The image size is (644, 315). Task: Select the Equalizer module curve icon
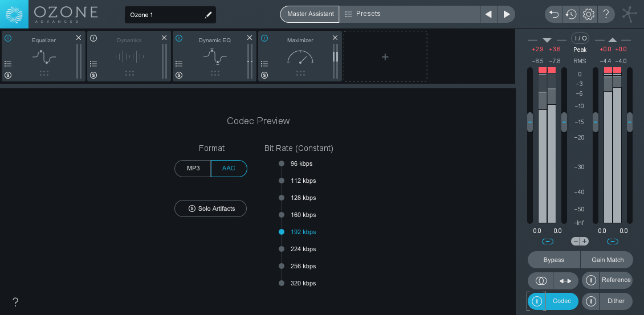44,56
